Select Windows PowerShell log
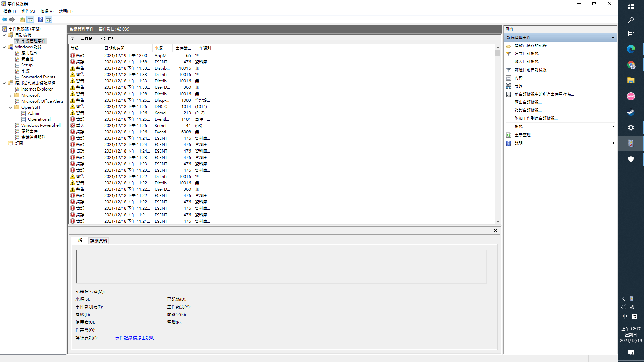Screen dimensions: 644x362 41,125
